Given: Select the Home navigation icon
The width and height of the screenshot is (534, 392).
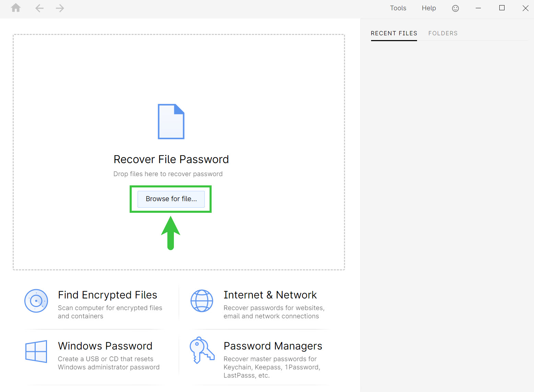Looking at the screenshot, I should pyautogui.click(x=15, y=8).
